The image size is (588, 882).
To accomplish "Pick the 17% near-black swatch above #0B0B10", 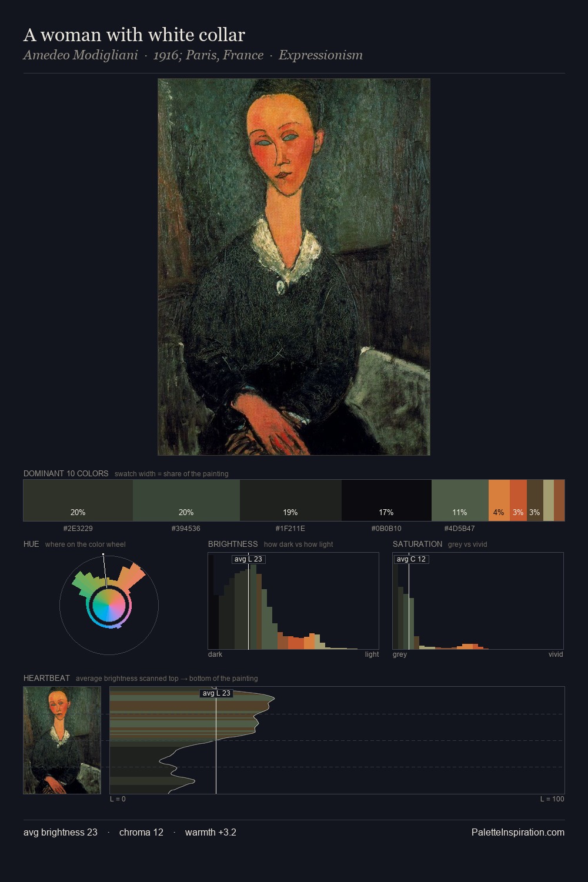I will (386, 500).
